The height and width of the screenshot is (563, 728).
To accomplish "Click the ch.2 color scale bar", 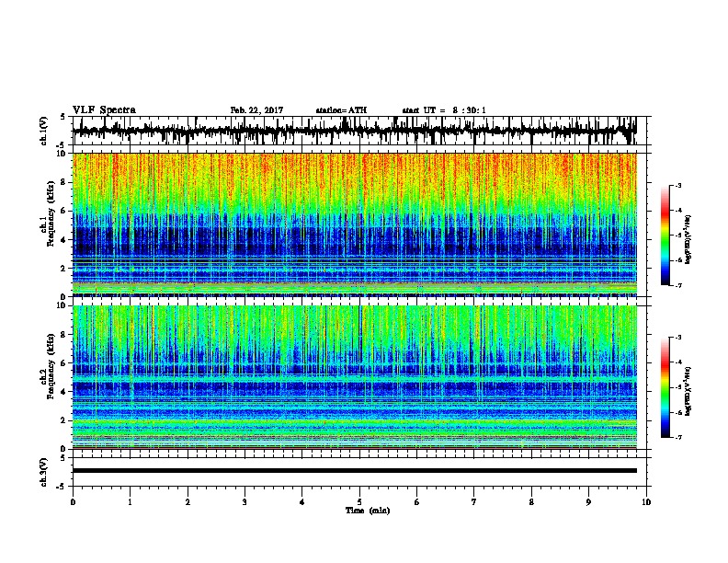I will click(665, 387).
